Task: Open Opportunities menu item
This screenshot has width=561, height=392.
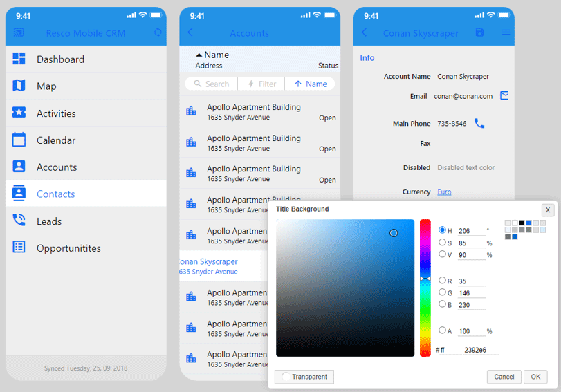Action: coord(68,248)
